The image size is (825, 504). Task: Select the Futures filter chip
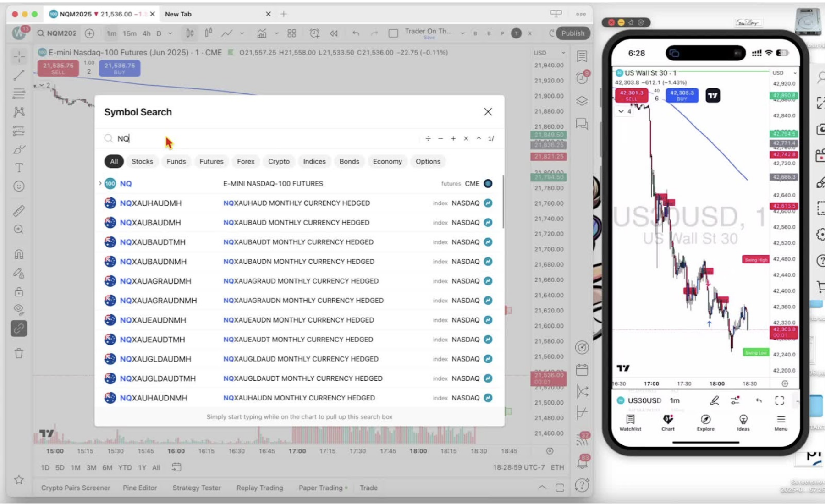pyautogui.click(x=211, y=161)
